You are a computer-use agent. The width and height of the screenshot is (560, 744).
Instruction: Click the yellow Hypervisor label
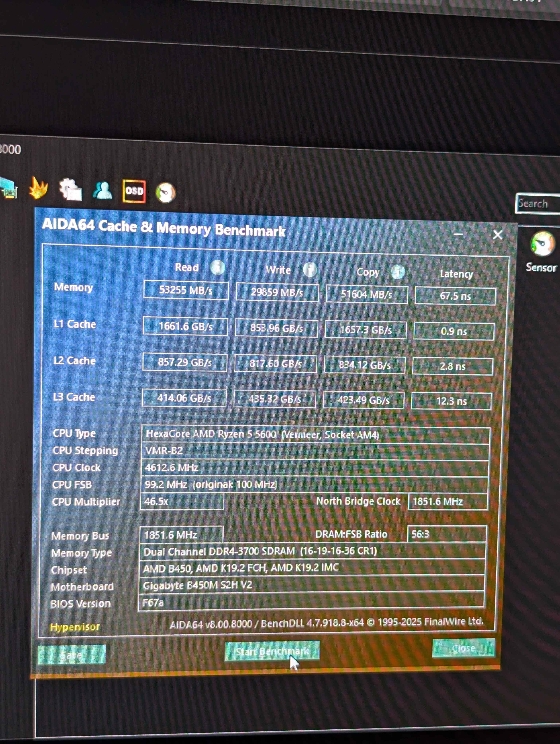(x=75, y=627)
